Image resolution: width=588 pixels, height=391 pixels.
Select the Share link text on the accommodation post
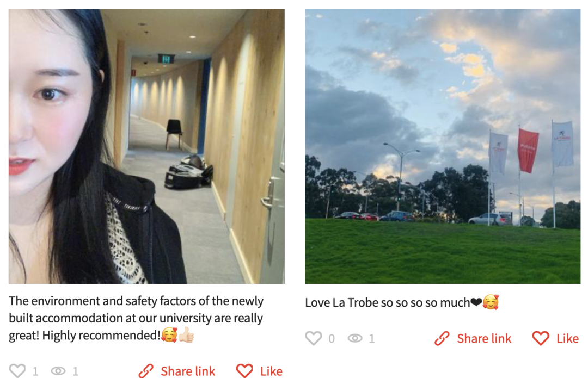[x=188, y=371]
